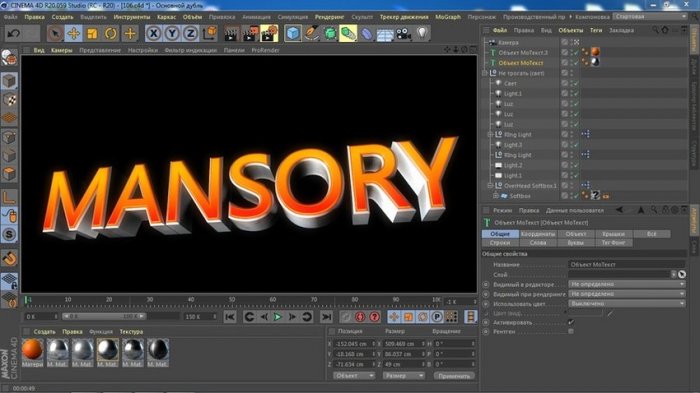The image size is (700, 393).
Task: Expand the Softbox object tree node
Action: tap(496, 196)
